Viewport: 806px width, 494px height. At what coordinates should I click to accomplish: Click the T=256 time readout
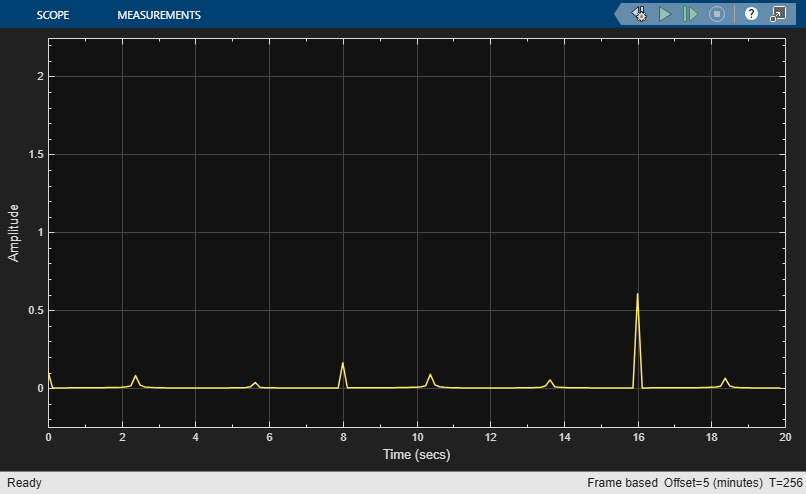(x=783, y=483)
